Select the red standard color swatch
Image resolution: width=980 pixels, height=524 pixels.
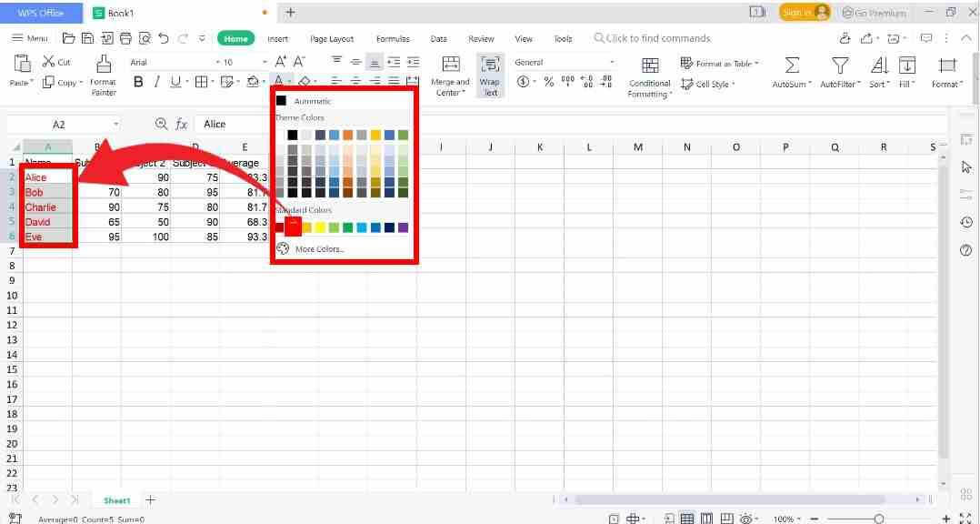pos(293,227)
